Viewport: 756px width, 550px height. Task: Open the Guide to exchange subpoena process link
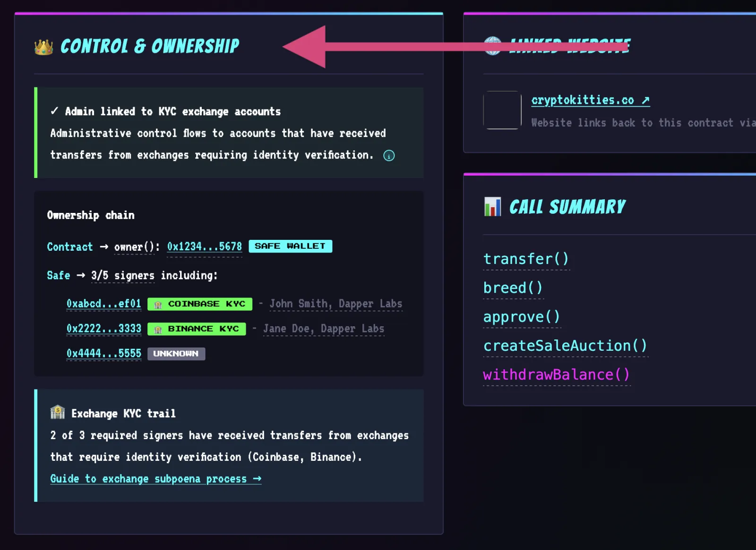coord(156,479)
